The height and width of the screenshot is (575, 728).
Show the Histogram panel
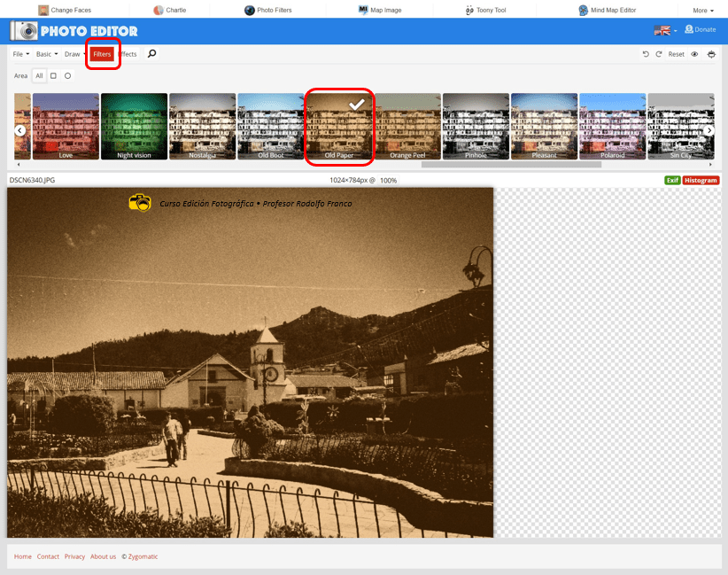click(x=701, y=180)
